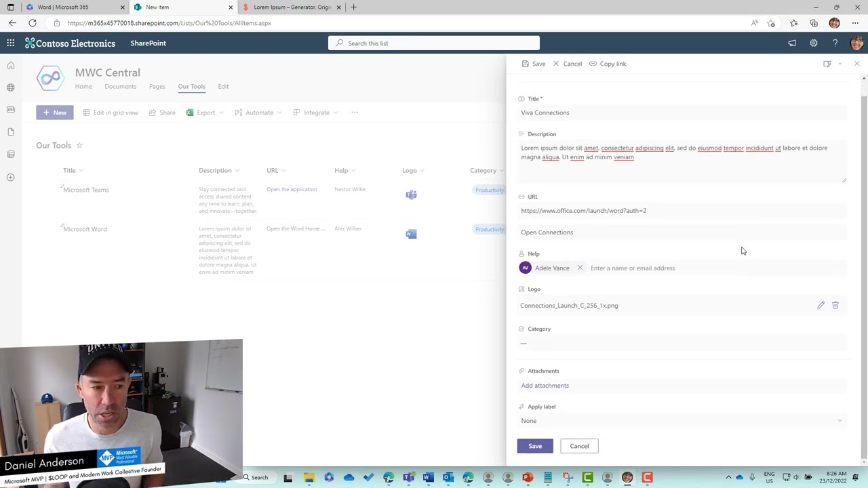Click the Search this list box

pos(434,43)
